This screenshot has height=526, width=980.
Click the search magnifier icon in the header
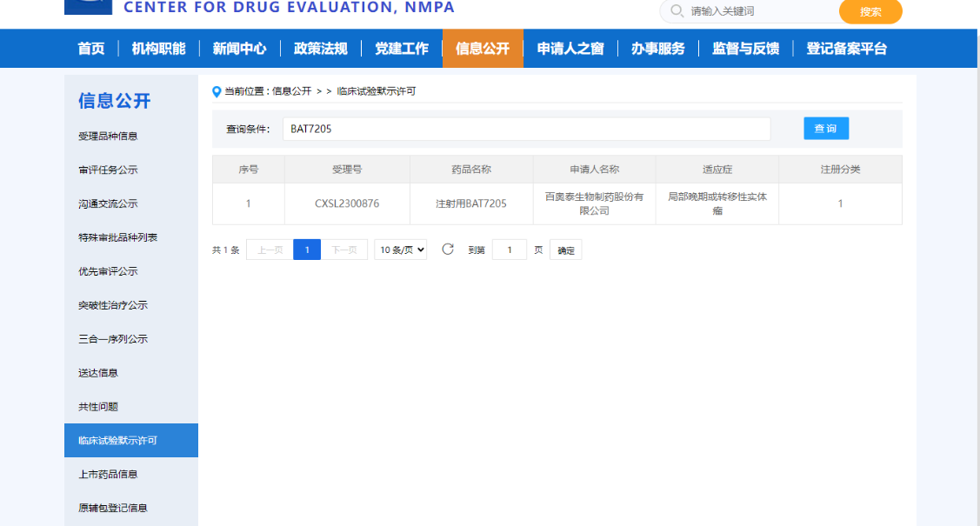click(677, 10)
